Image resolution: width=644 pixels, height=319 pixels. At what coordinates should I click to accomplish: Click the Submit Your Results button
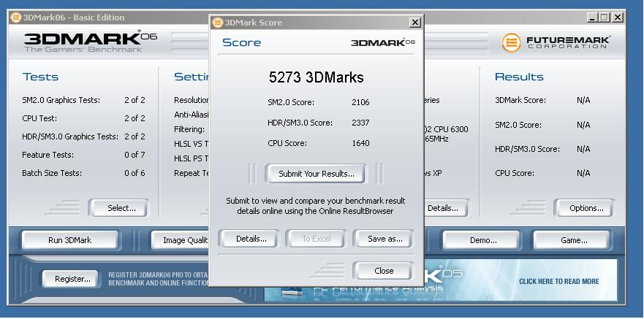pyautogui.click(x=316, y=174)
